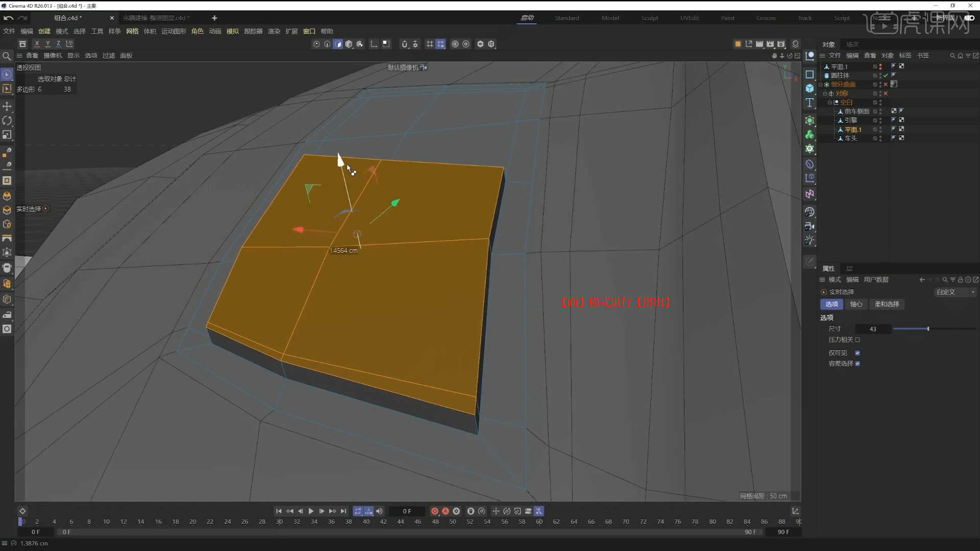This screenshot has height=551, width=980.
Task: Toggle the 压力相关 checkbox
Action: point(857,340)
